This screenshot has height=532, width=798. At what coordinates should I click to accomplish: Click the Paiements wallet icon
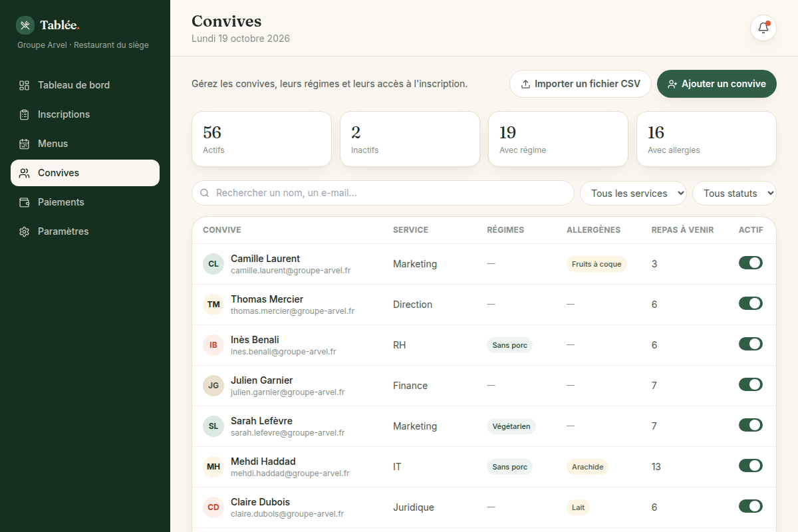pos(25,202)
